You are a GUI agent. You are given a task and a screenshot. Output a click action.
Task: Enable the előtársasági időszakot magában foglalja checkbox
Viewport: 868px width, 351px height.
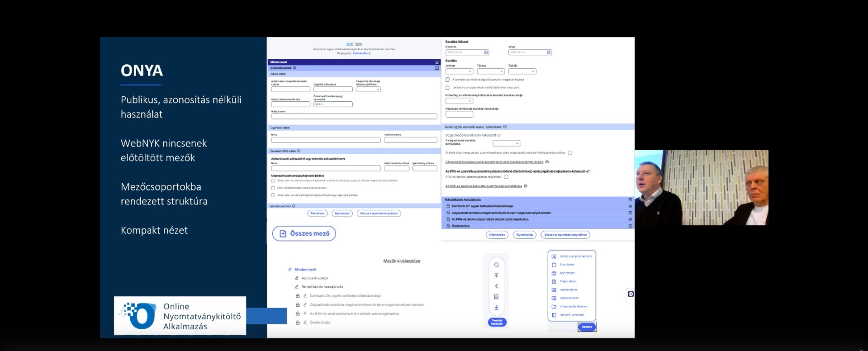[447, 80]
